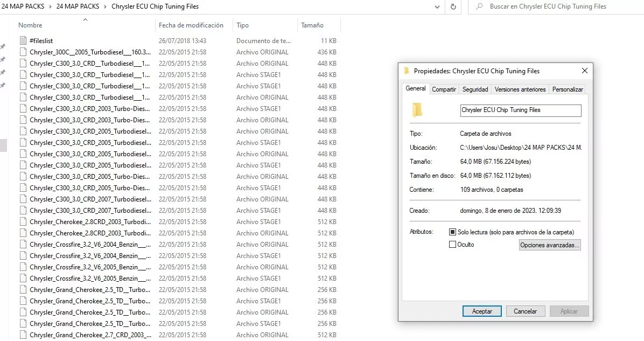Image resolution: width=644 pixels, height=341 pixels.
Task: Select the C300_3.0_CRD_2007_Turbodiesel ORIGINAL file name
Action: (90, 199)
